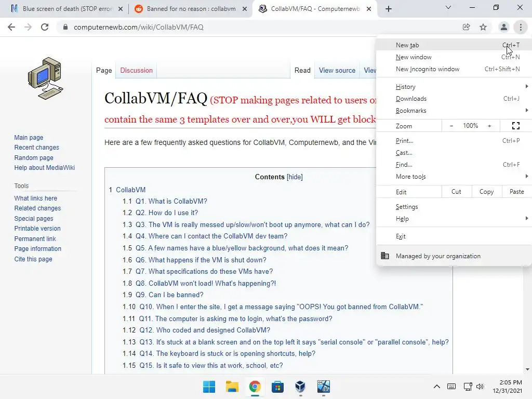Select New window menu entry

[x=454, y=57]
